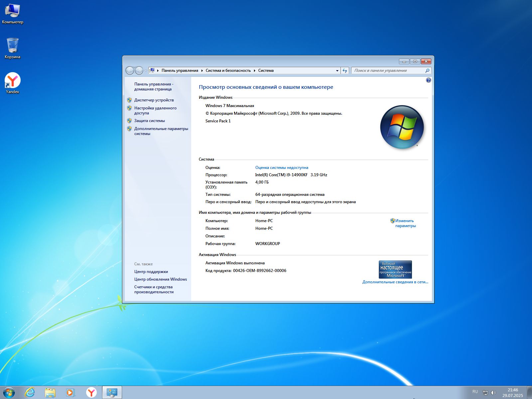Click the volume speaker tray icon
The height and width of the screenshot is (399, 532).
pyautogui.click(x=493, y=393)
